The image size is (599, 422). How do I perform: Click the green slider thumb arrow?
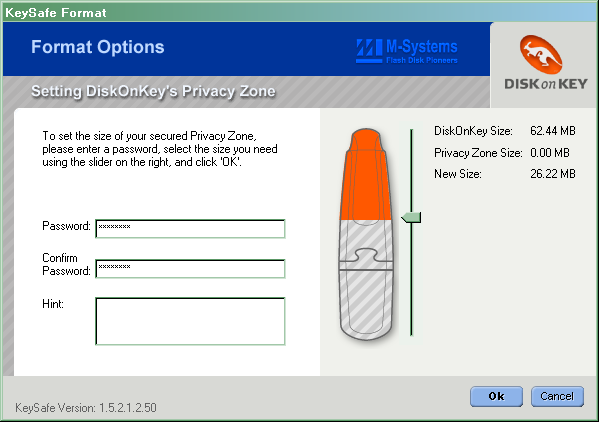tap(411, 218)
